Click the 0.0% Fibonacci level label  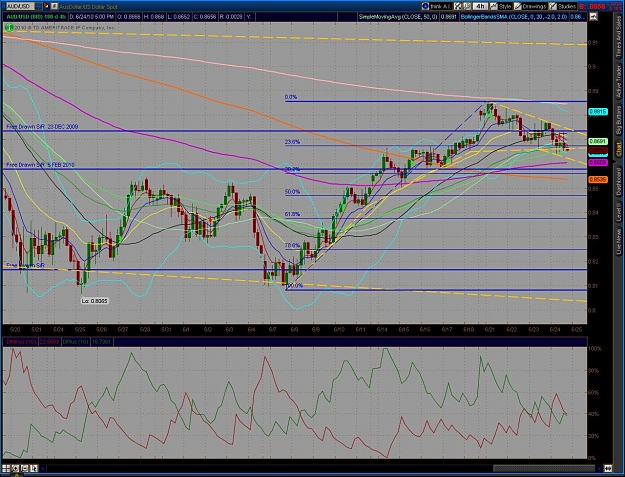pos(291,97)
